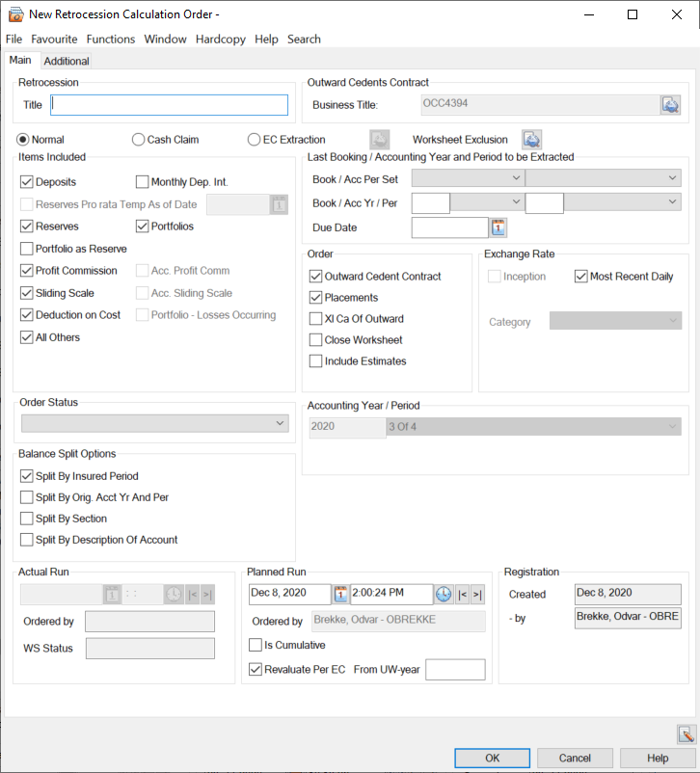Viewport: 700px width, 773px height.
Task: Uncheck the Placements checkbox
Action: click(315, 298)
